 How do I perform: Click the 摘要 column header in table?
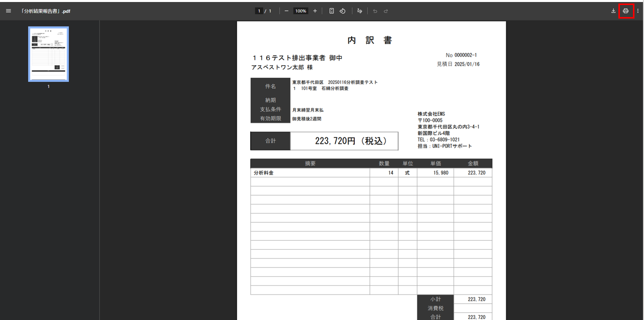point(310,164)
